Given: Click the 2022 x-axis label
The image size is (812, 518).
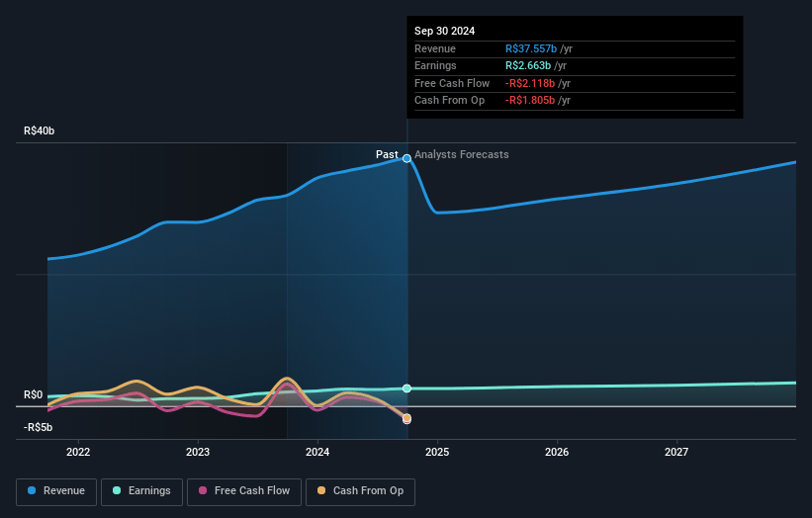Looking at the screenshot, I should (78, 453).
